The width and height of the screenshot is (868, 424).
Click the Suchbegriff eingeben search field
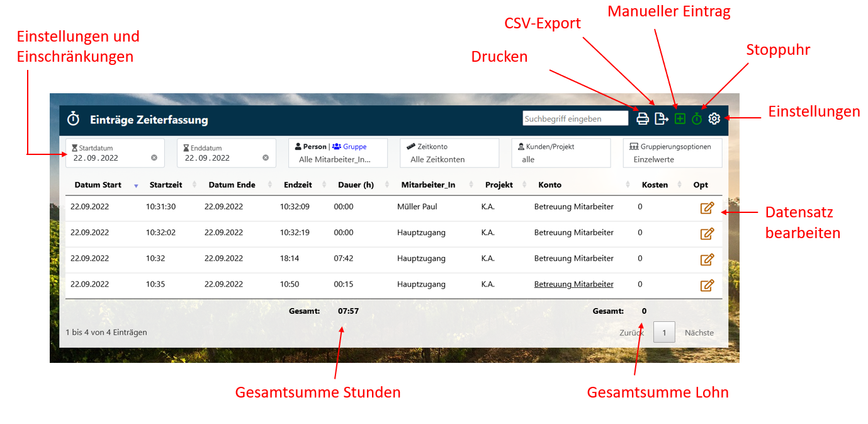click(x=575, y=118)
